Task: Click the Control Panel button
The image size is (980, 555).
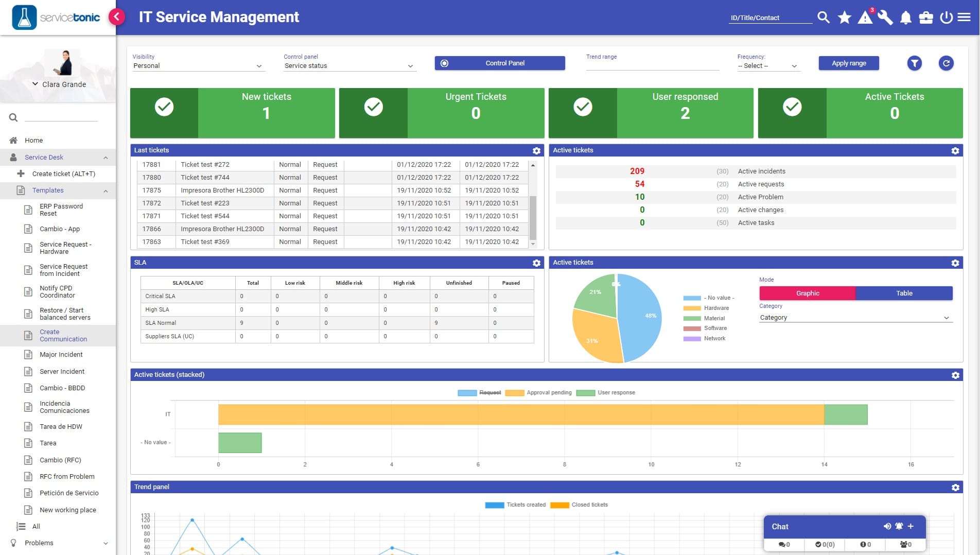Action: click(x=500, y=63)
